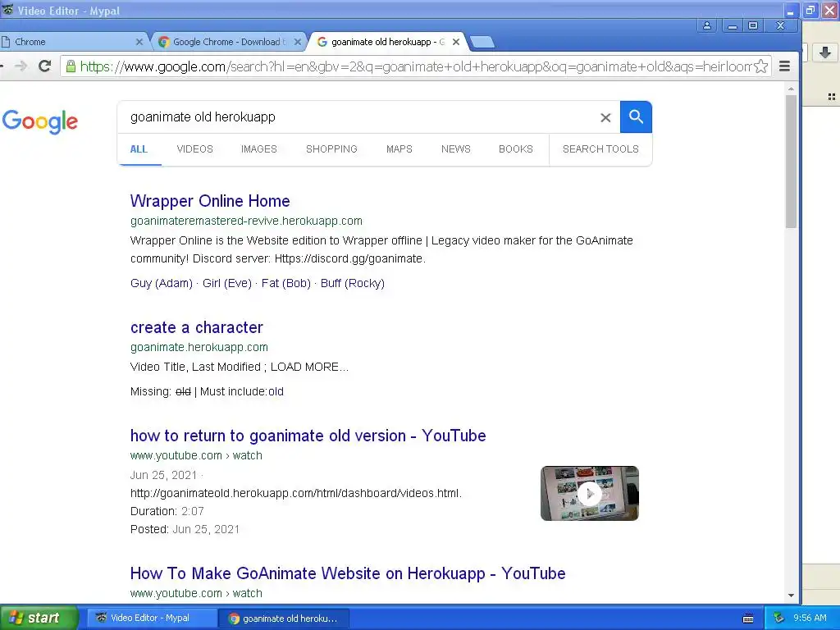
Task: Open a new tab with the new-tab button
Action: click(482, 43)
